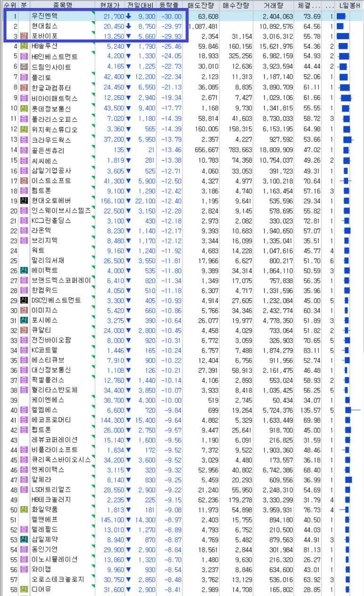Viewport: 364px width, 596px height.
Task: Click the 경 badge next to 이미지스
Action: [x=24, y=310]
